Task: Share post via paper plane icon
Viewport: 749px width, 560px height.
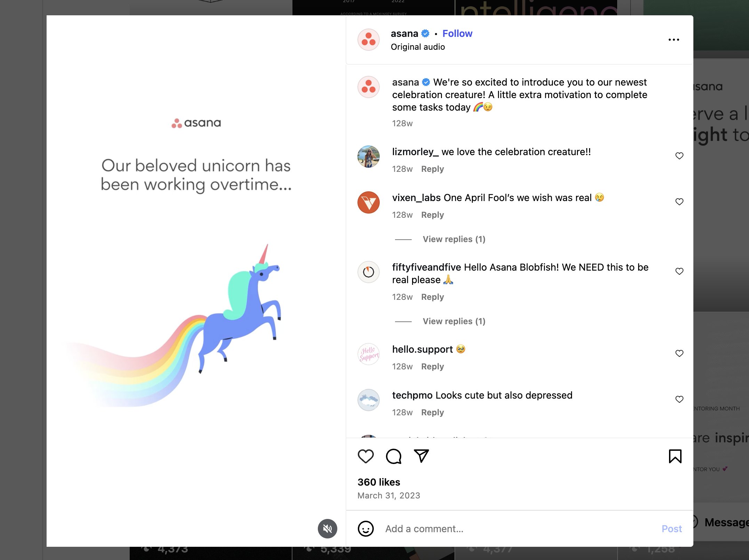Action: pos(421,456)
